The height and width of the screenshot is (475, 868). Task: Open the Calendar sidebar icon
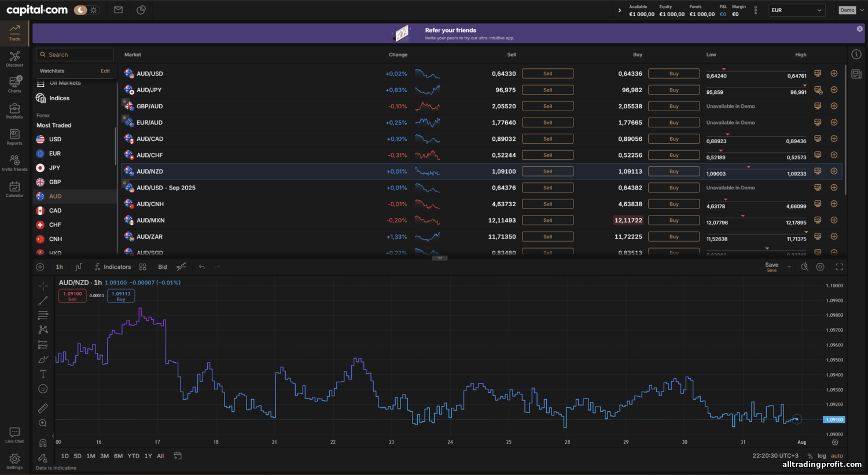tap(14, 188)
